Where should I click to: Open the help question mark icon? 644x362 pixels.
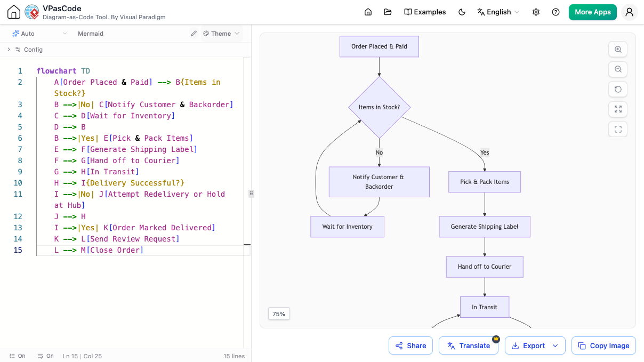[556, 12]
